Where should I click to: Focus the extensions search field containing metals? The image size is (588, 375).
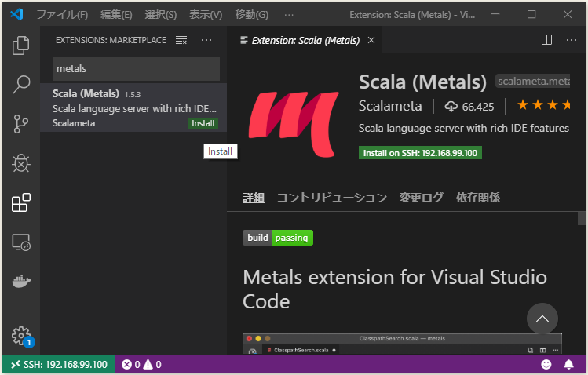click(x=136, y=69)
